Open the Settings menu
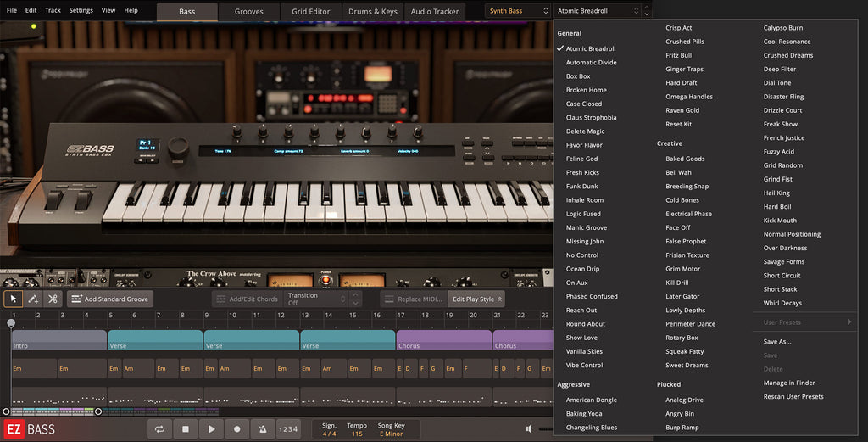 click(81, 10)
